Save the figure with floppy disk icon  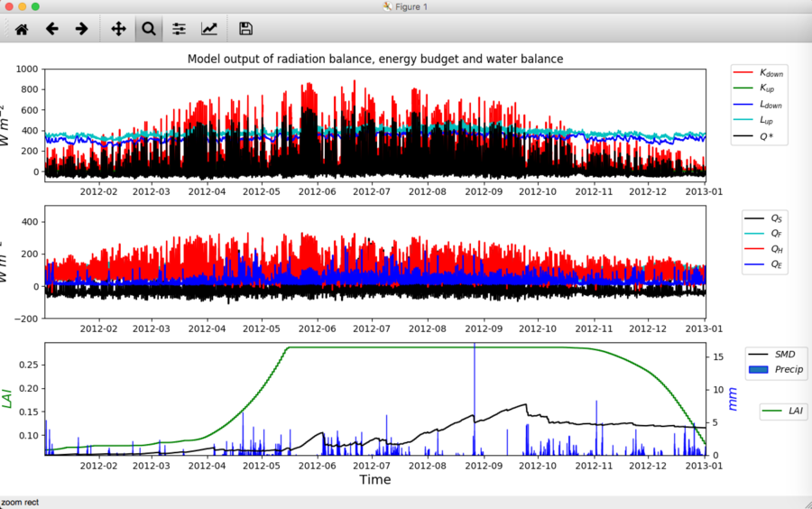[245, 29]
